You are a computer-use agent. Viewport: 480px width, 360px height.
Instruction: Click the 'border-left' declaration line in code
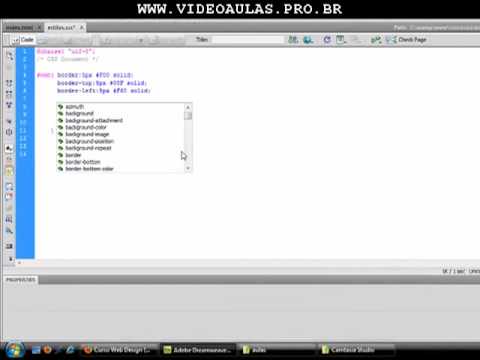click(x=104, y=91)
